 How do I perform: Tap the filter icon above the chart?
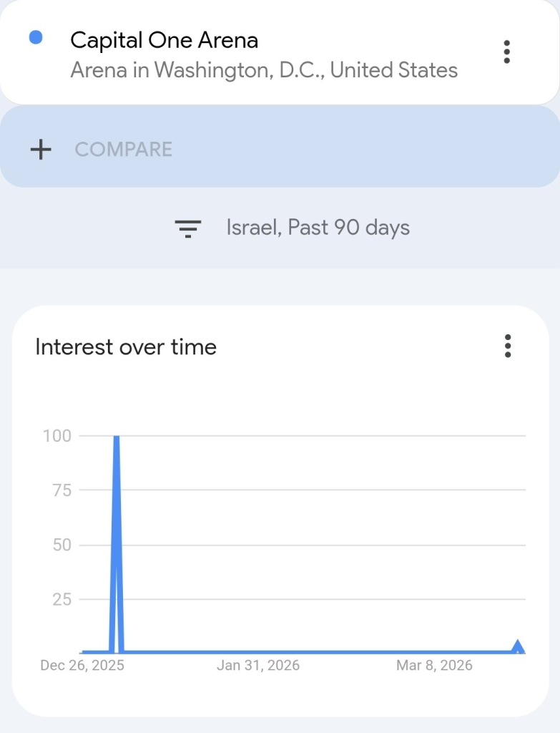[188, 228]
